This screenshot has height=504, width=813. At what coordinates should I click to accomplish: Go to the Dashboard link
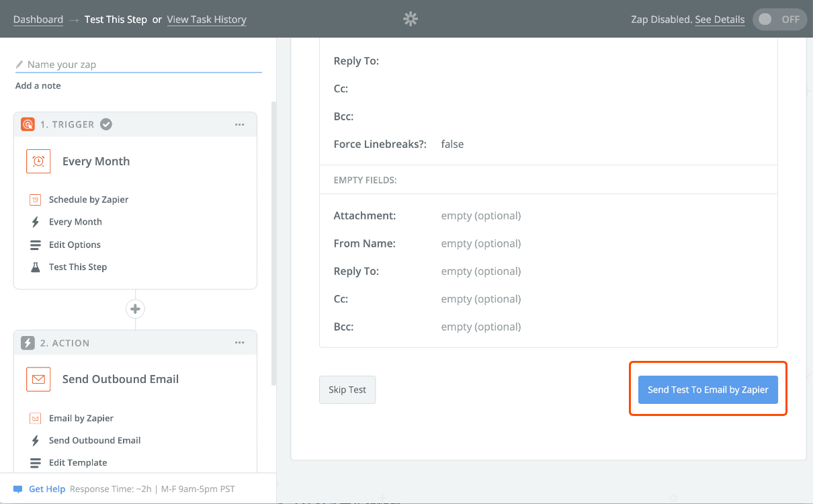pos(38,19)
